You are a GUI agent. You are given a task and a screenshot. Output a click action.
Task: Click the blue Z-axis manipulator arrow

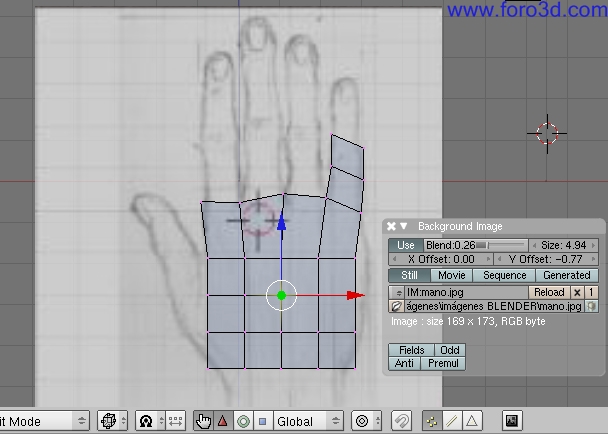click(x=282, y=223)
